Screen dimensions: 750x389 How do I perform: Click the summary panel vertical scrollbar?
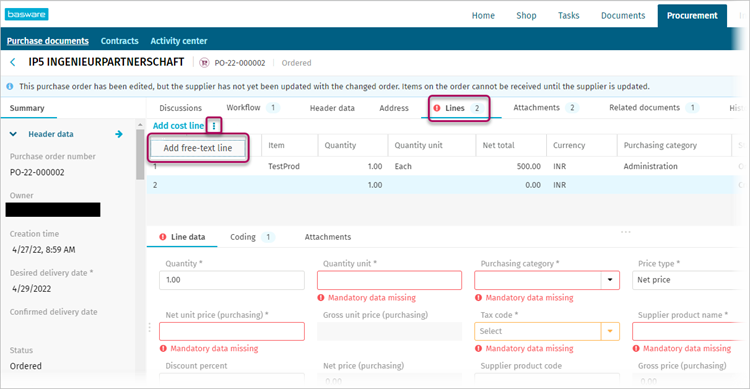[140, 154]
